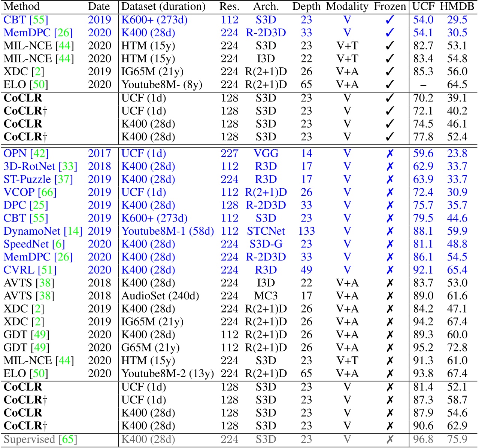Click the Modality column header
The image size is (479, 448).
click(x=347, y=7)
